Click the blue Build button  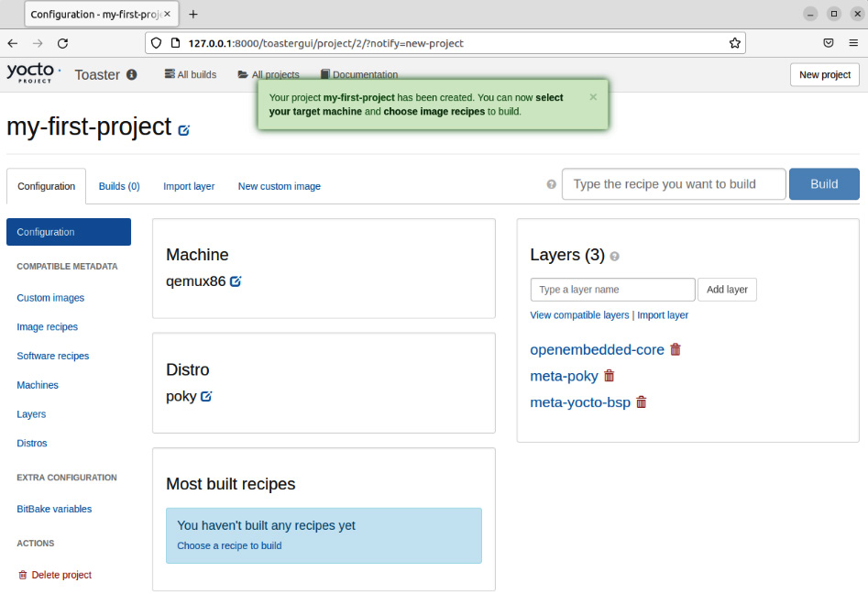point(824,184)
